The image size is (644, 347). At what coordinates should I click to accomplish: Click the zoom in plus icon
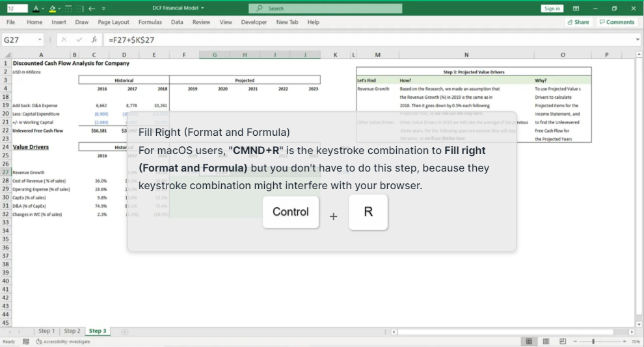click(x=624, y=341)
